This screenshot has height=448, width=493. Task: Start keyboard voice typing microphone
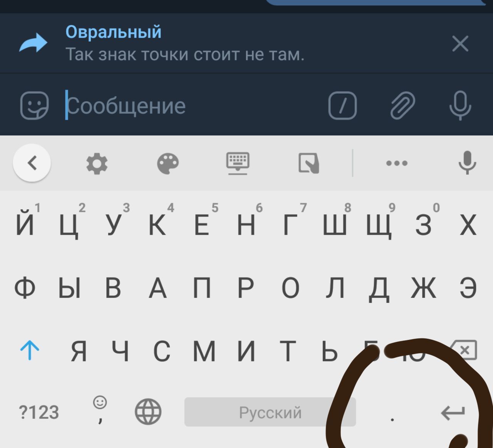tap(467, 163)
